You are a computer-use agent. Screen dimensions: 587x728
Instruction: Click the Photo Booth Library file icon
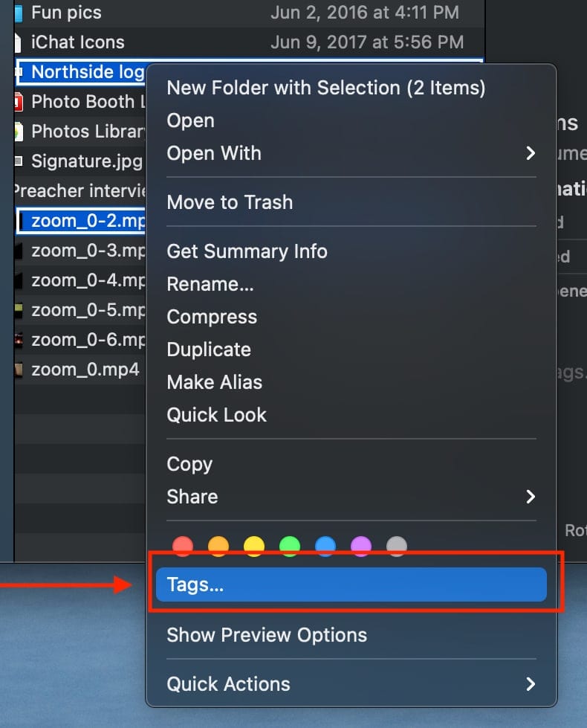[x=18, y=101]
